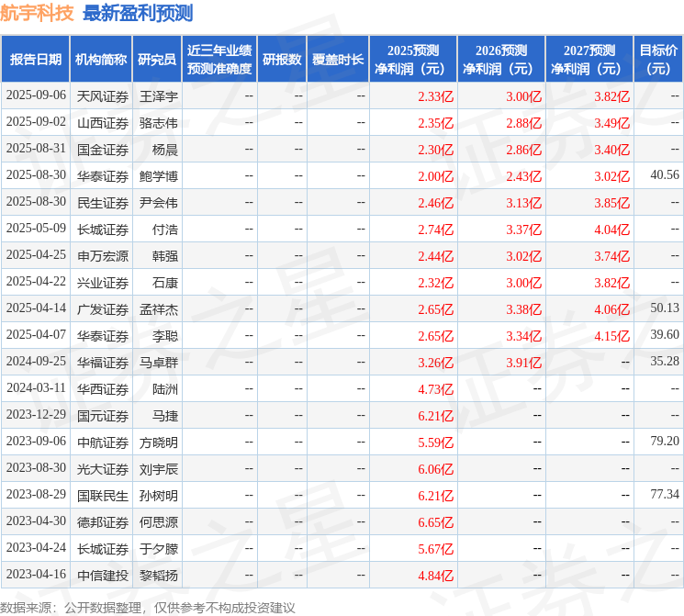Click target price 50.13
684x616 pixels.
(x=665, y=308)
